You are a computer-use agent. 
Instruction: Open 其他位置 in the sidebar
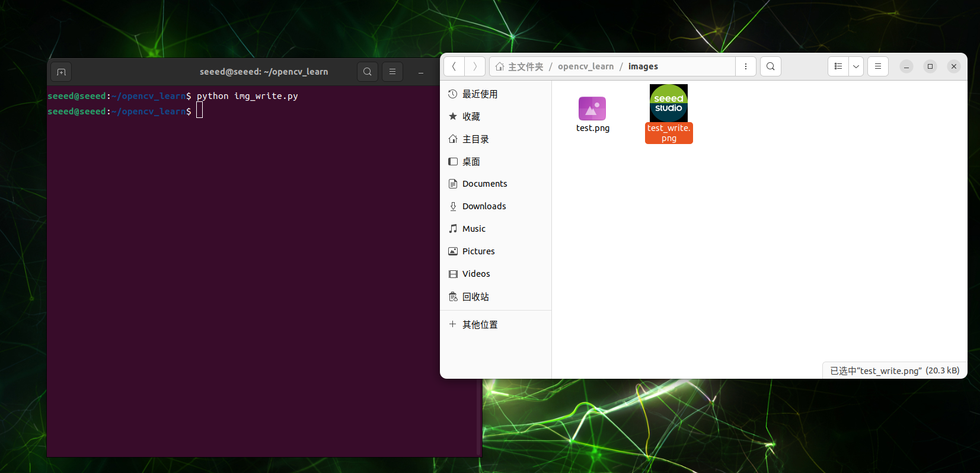pos(496,325)
